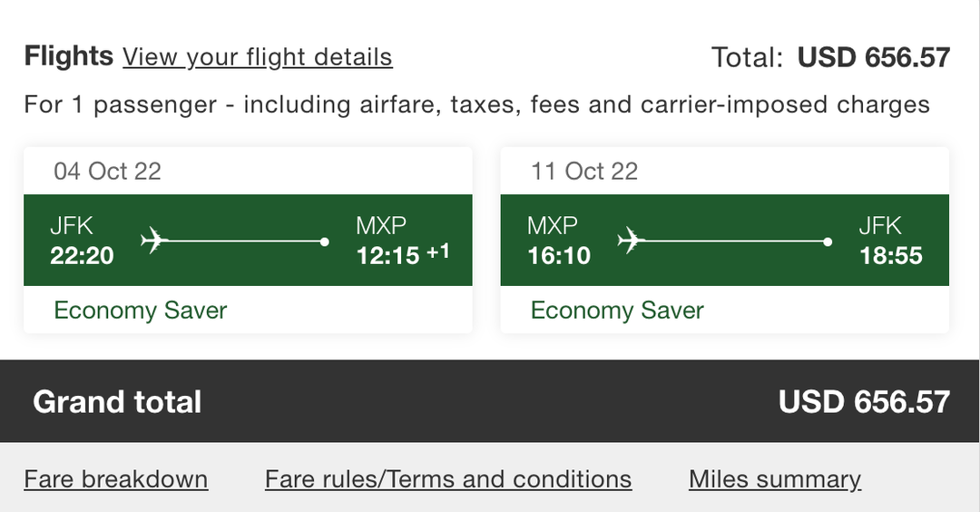Open Fare rules/Terms and conditions
The width and height of the screenshot is (980, 512).
pos(448,478)
